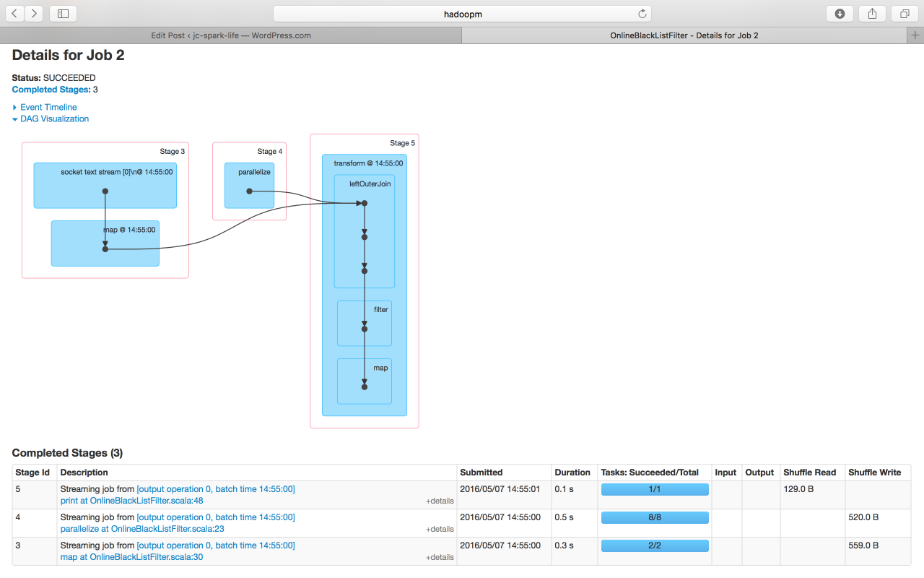Sort by Duration column header
The width and height of the screenshot is (924, 578).
click(x=572, y=473)
